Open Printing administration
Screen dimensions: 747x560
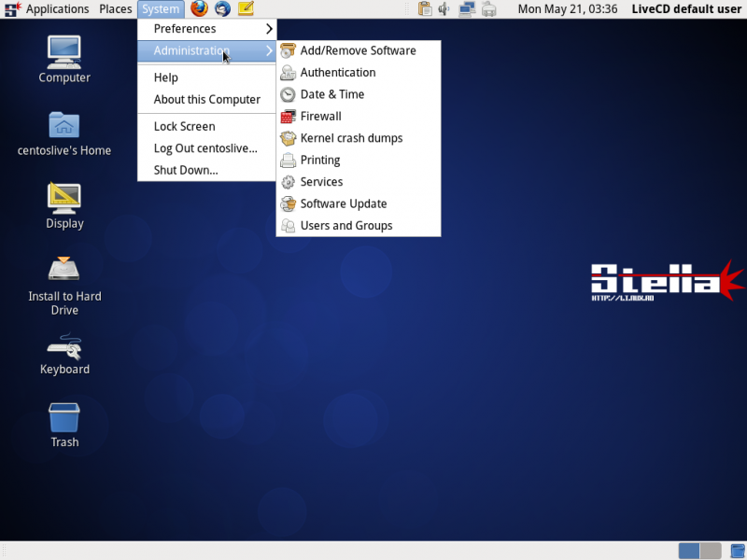click(x=359, y=160)
